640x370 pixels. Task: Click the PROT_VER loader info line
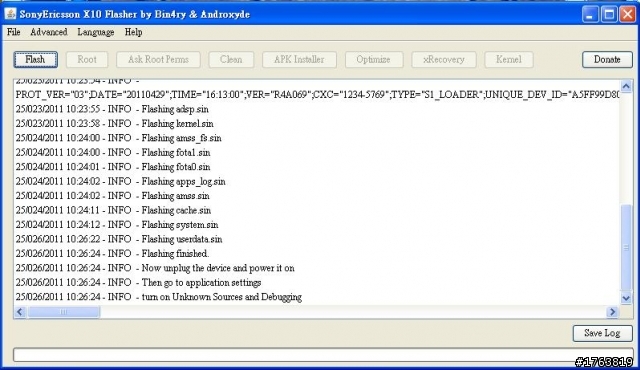317,95
